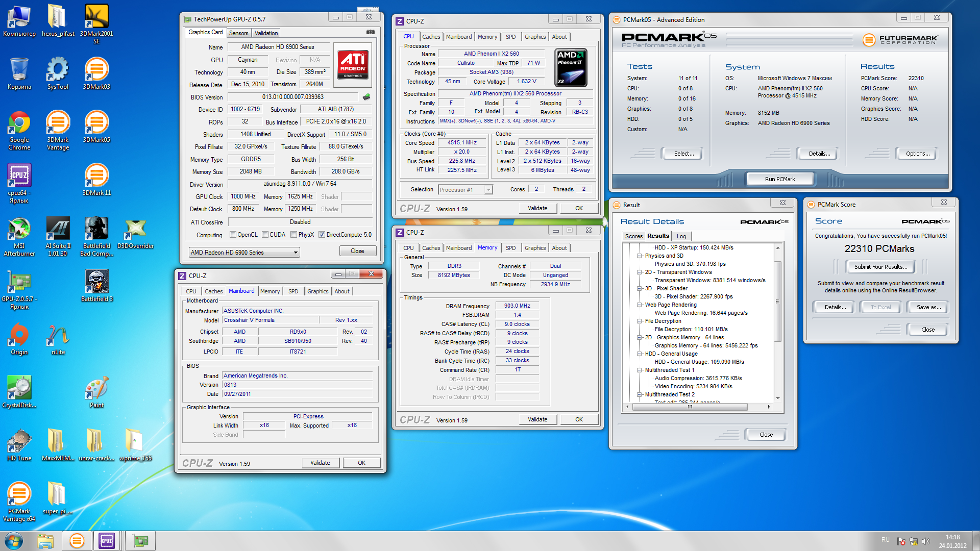
Task: Open MSI Afterburner desktop icon
Action: pyautogui.click(x=19, y=236)
